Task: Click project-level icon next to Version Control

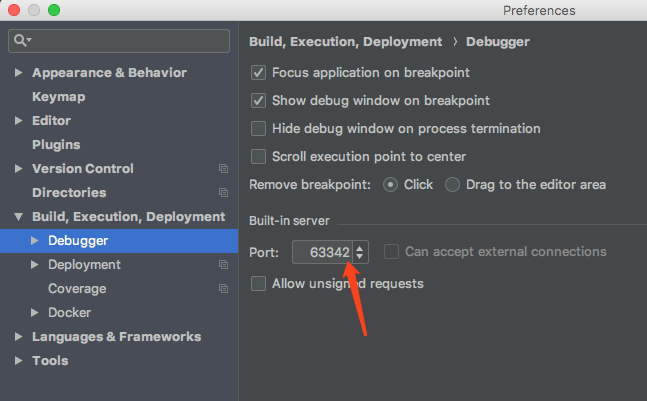Action: click(223, 169)
